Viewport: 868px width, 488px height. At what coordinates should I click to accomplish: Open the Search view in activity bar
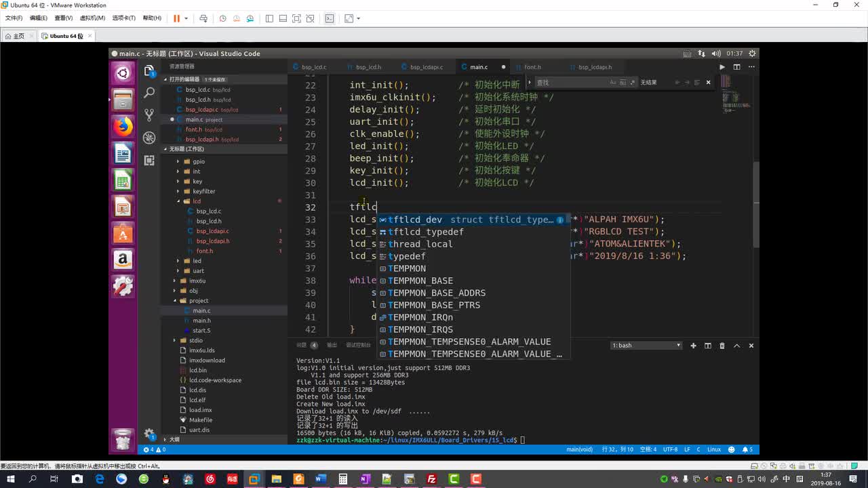click(149, 93)
